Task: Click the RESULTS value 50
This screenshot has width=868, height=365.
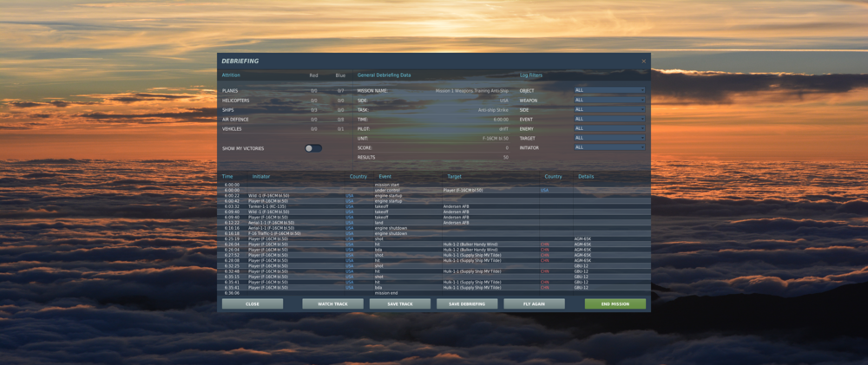Action: 506,158
